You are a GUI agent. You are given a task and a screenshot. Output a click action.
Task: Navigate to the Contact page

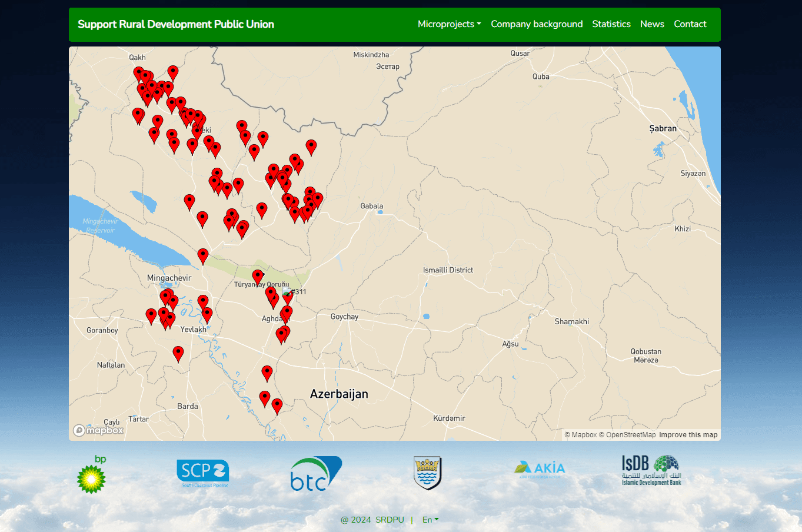690,24
